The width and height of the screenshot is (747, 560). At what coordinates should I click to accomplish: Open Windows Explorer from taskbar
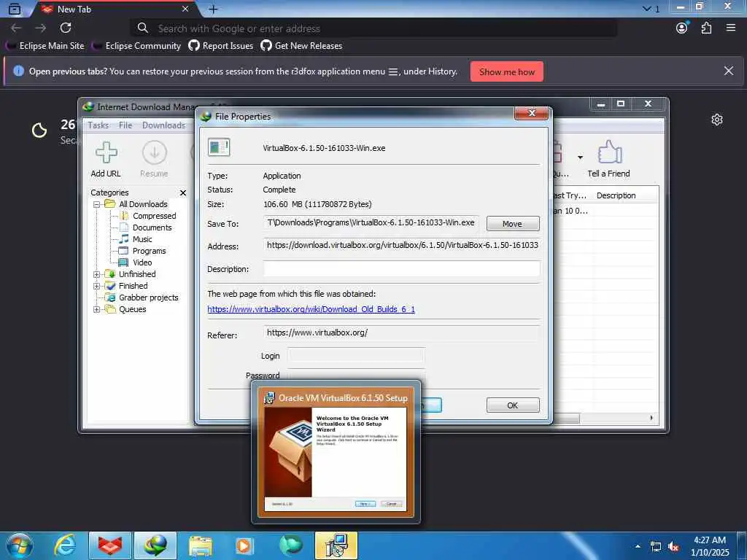click(201, 545)
